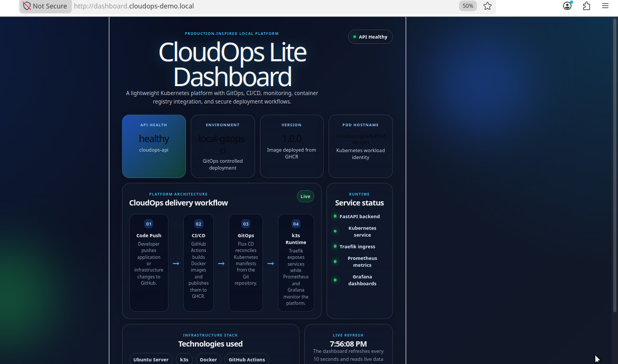The width and height of the screenshot is (618, 364).
Task: Click the green dot beside Traefik ingress
Action: point(335,247)
